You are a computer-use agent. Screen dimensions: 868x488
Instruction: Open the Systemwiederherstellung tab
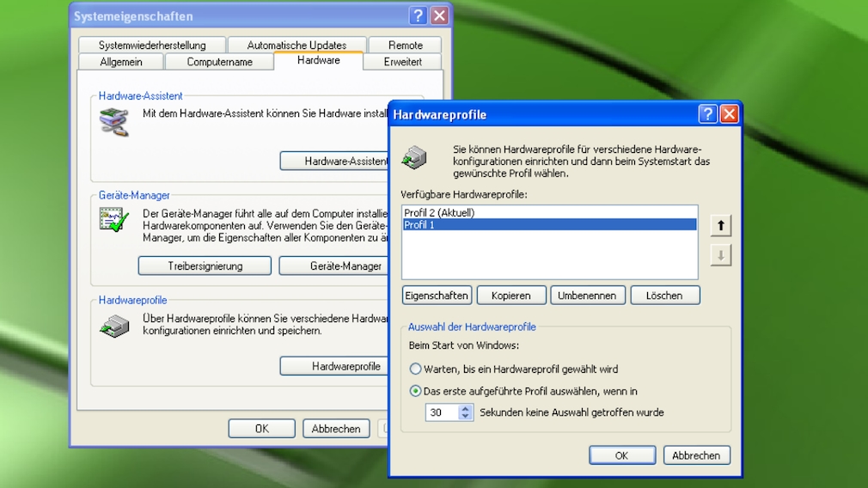152,46
